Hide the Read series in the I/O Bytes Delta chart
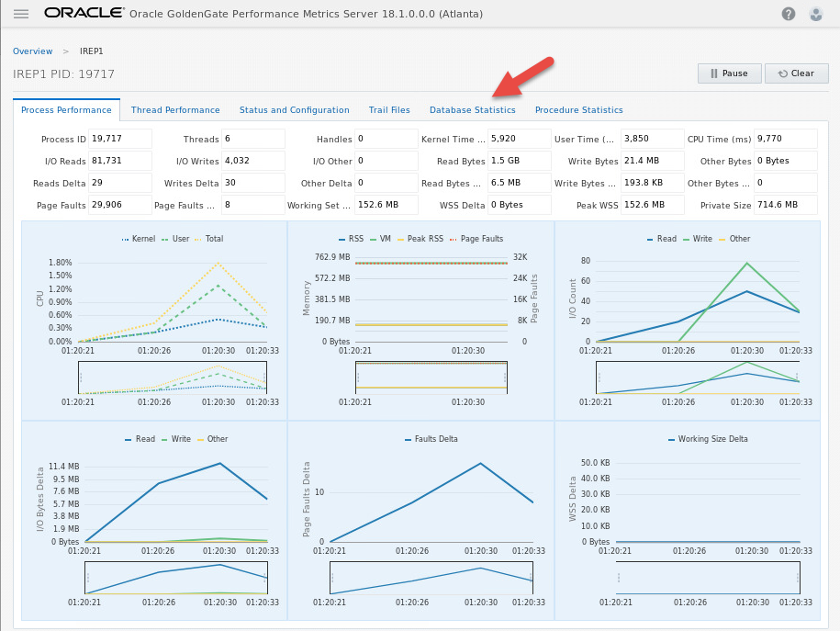Screen dimensions: 840x631 (x=140, y=438)
